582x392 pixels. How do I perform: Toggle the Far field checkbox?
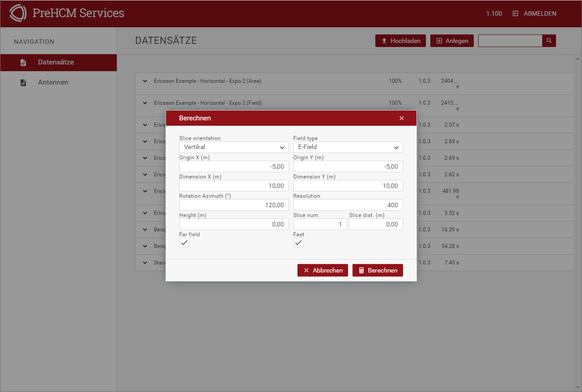(184, 243)
